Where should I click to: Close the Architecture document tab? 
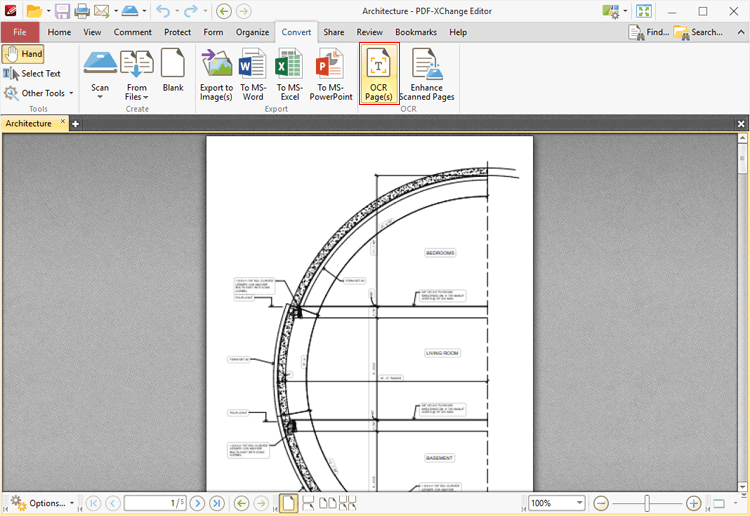click(x=63, y=121)
